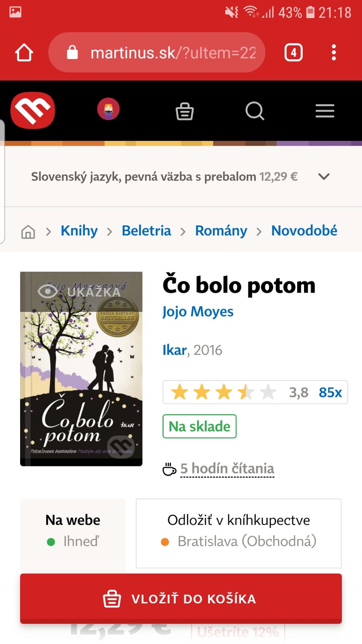Select Odložiť v kníhkupectve option
This screenshot has height=644, width=362.
click(239, 534)
